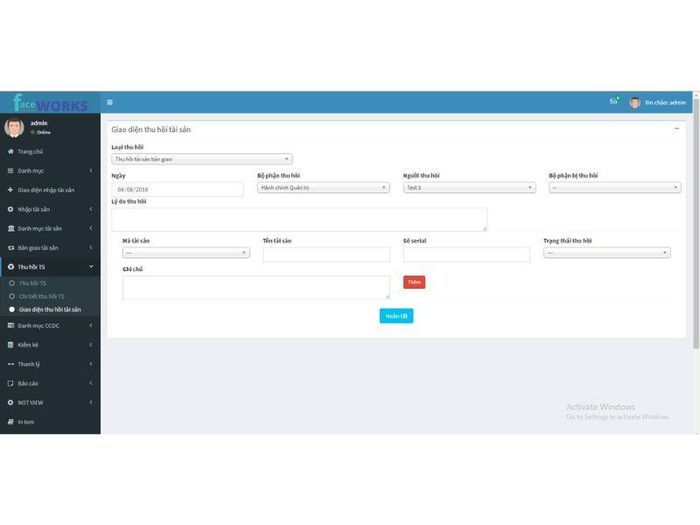The image size is (700, 525).
Task: Open the Thu hồi TS submenu entry
Action: (32, 283)
